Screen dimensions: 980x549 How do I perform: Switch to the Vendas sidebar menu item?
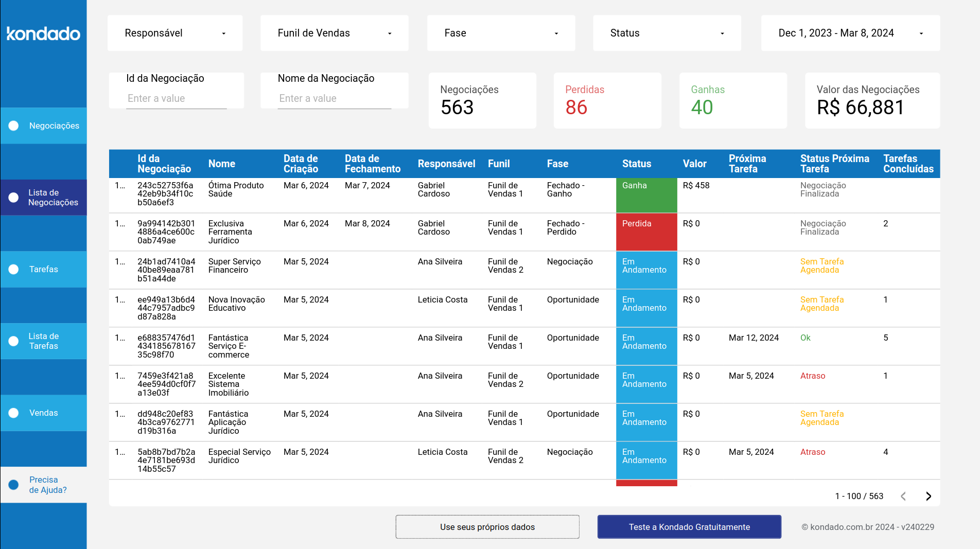pos(44,413)
